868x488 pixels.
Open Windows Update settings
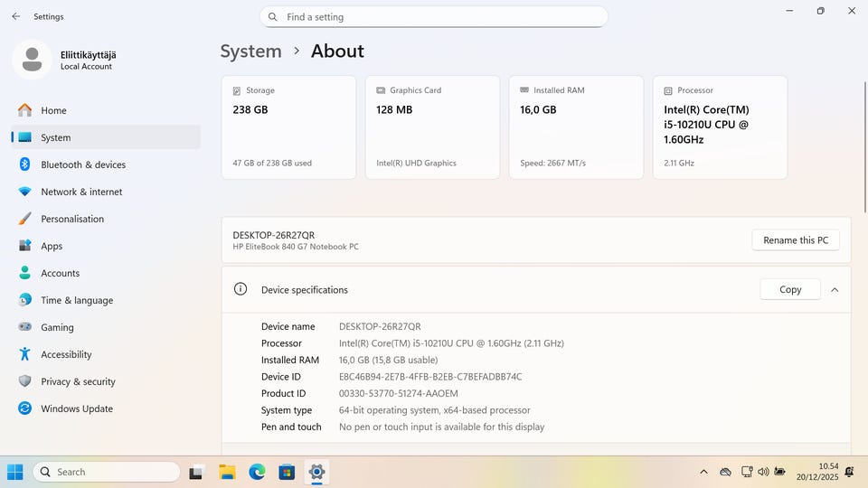point(106,408)
